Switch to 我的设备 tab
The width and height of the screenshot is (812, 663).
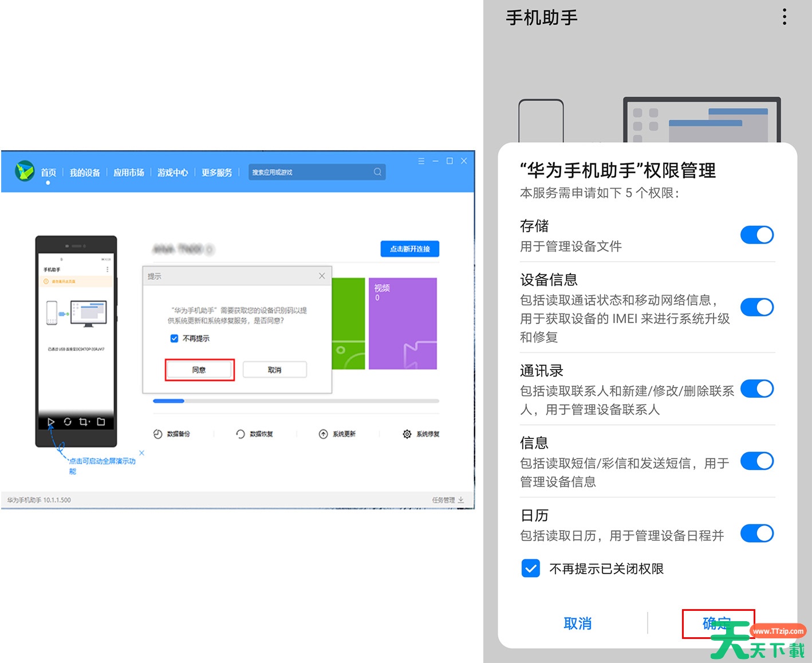point(85,172)
